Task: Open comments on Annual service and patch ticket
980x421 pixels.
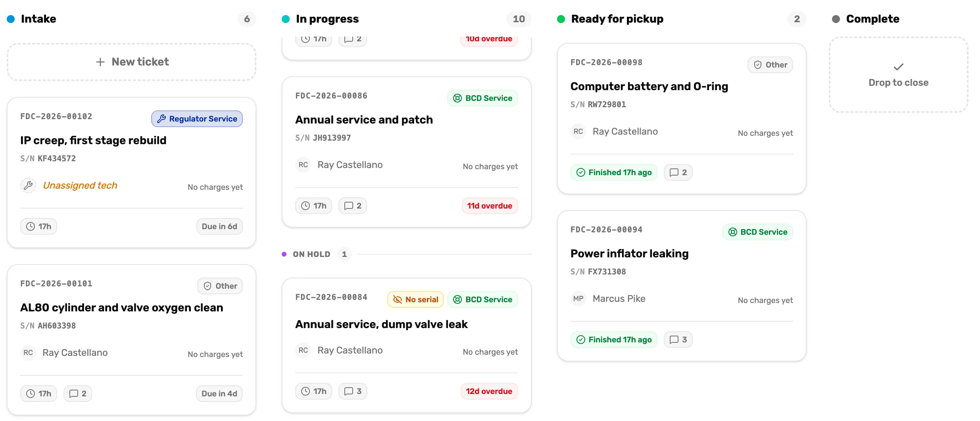Action: (353, 206)
